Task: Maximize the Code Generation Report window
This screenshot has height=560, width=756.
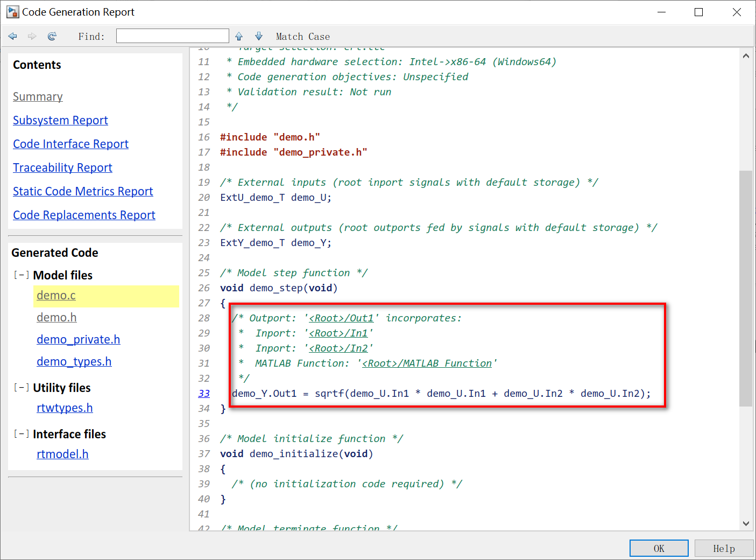Action: click(x=698, y=12)
